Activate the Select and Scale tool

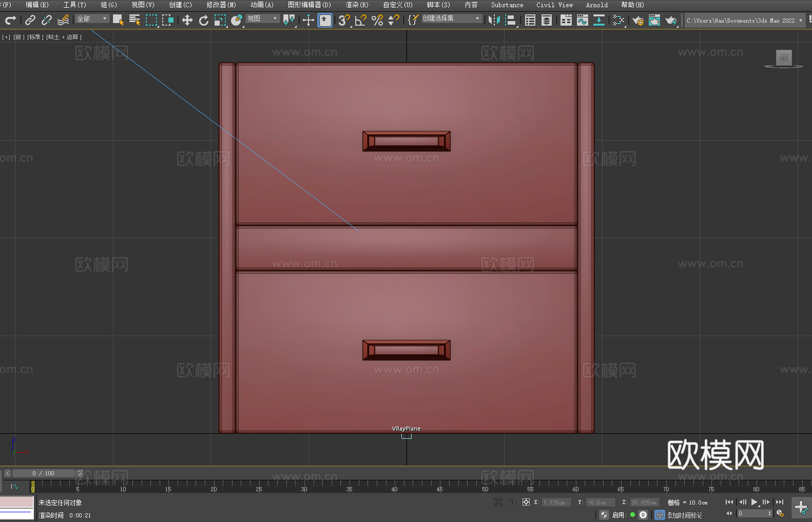220,20
